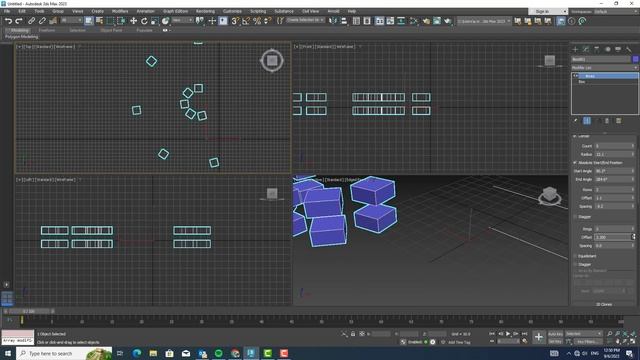The image size is (640, 360).
Task: Click Go to Start playback button
Action: (492, 334)
